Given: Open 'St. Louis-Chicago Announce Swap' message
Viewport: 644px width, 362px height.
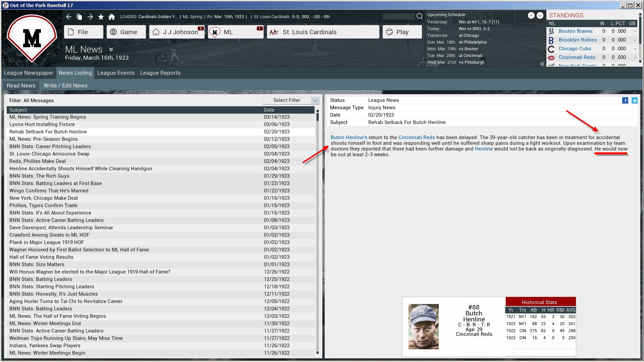Looking at the screenshot, I should tap(161, 154).
